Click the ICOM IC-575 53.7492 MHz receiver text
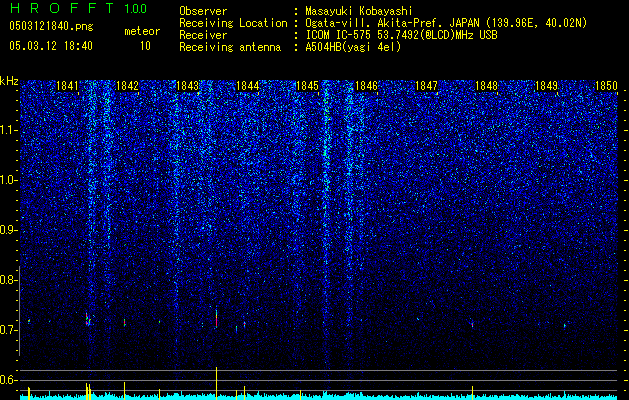Viewport: 629px width, 400px height. [x=401, y=35]
